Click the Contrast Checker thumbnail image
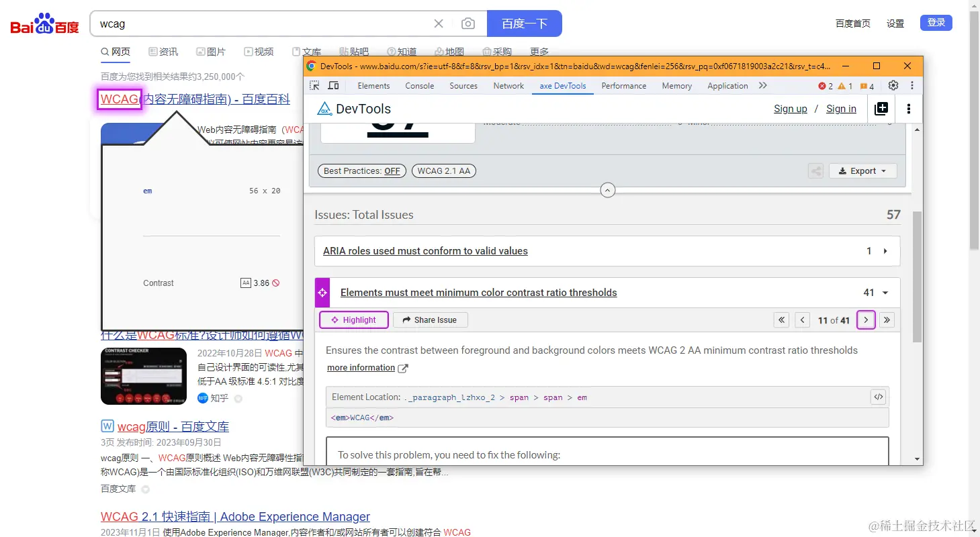980x537 pixels. pyautogui.click(x=144, y=376)
